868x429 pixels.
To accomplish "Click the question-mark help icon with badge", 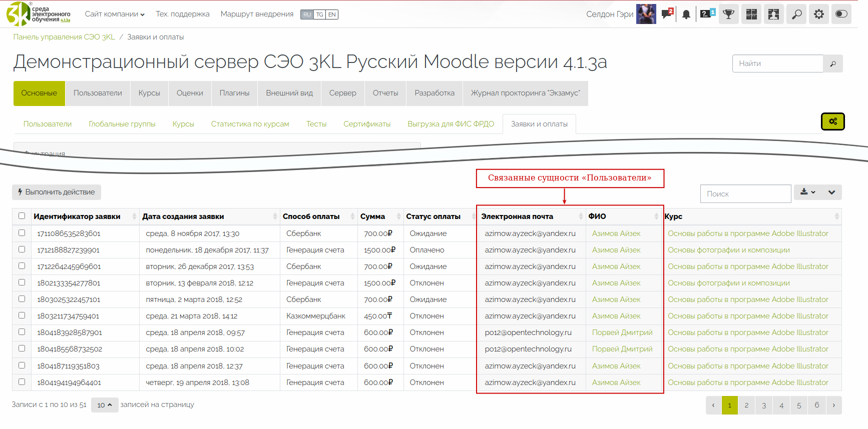I will click(x=707, y=14).
